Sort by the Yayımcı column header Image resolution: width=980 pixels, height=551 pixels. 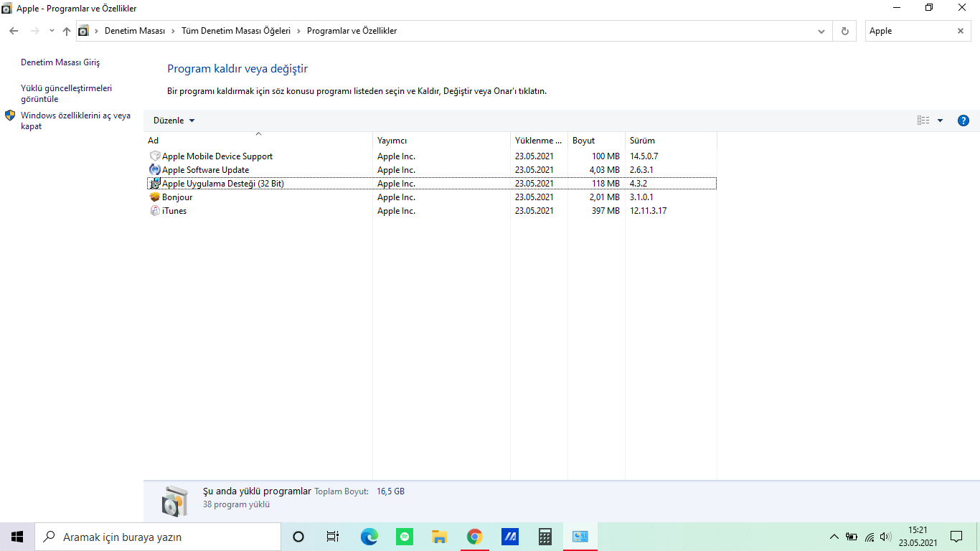click(441, 141)
